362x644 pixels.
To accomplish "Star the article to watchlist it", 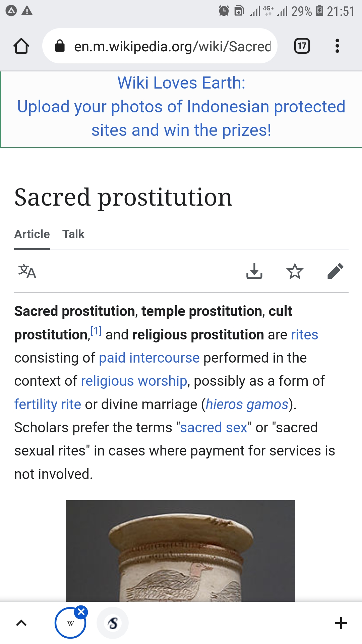I will click(295, 272).
